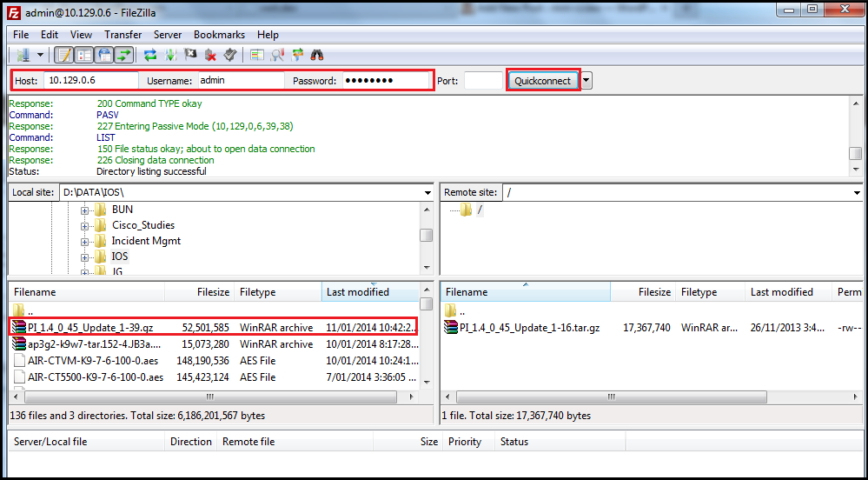The image size is (868, 480).
Task: Enable synchronized browsing icon
Action: (298, 55)
